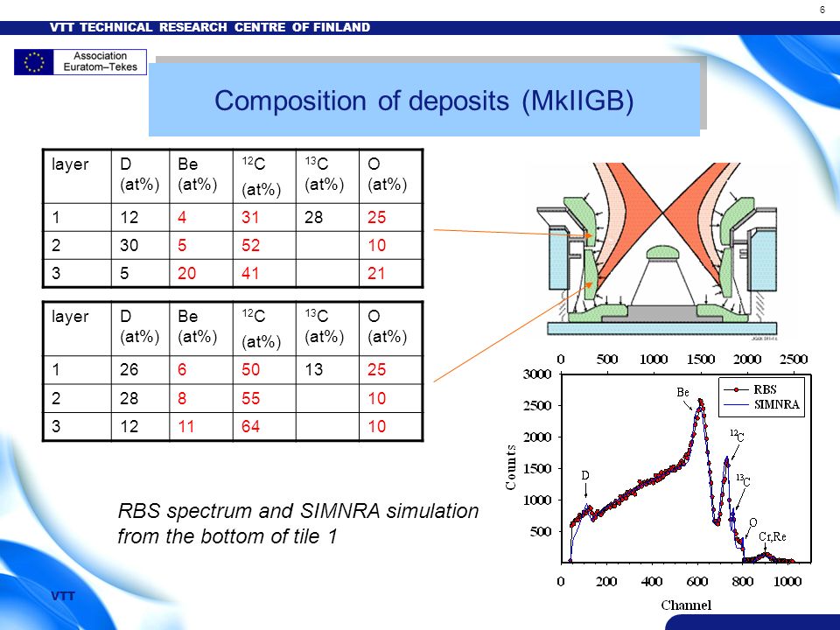Select lower table value 13
Screen dimensions: 840x630
pos(313,369)
